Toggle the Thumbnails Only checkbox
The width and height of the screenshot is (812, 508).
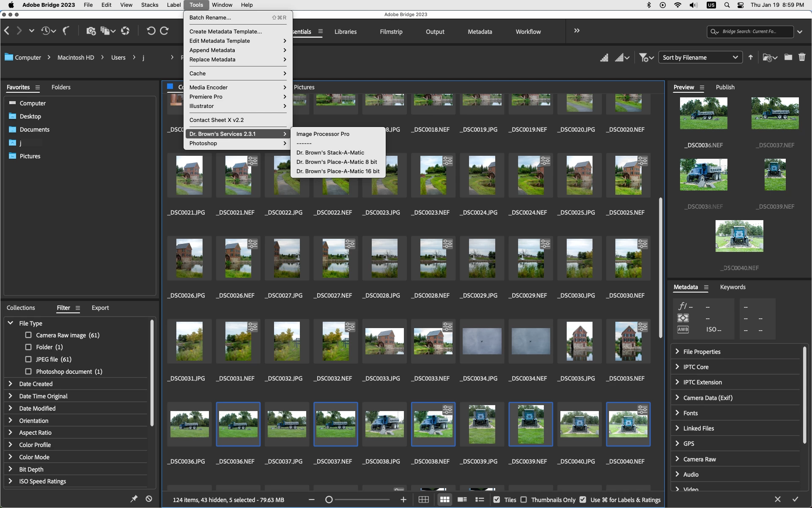[x=524, y=500]
